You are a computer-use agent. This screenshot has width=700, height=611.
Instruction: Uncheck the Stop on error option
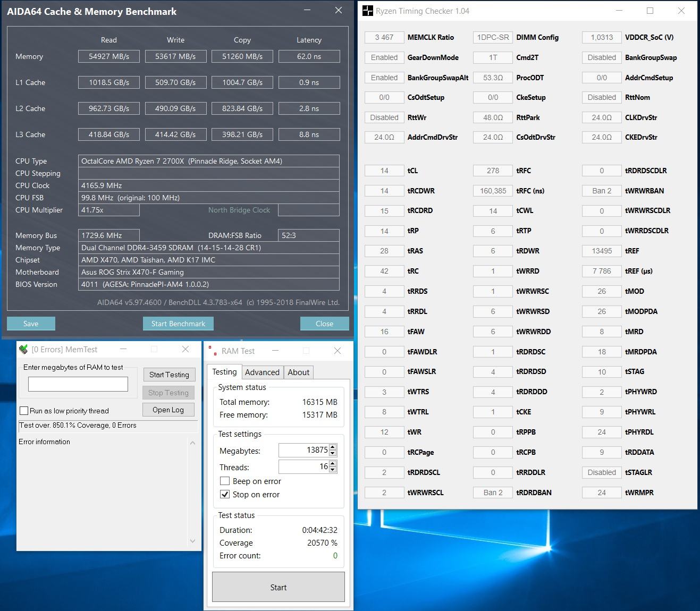tap(225, 494)
